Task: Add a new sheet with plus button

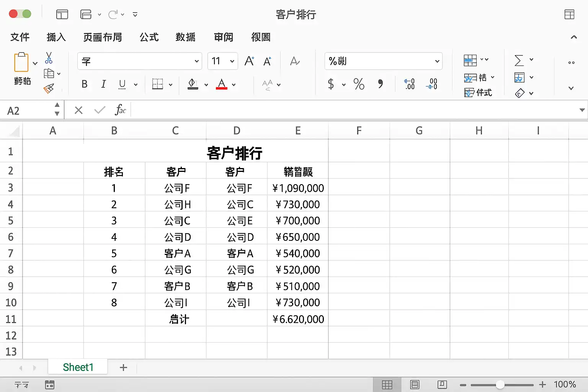Action: 123,367
